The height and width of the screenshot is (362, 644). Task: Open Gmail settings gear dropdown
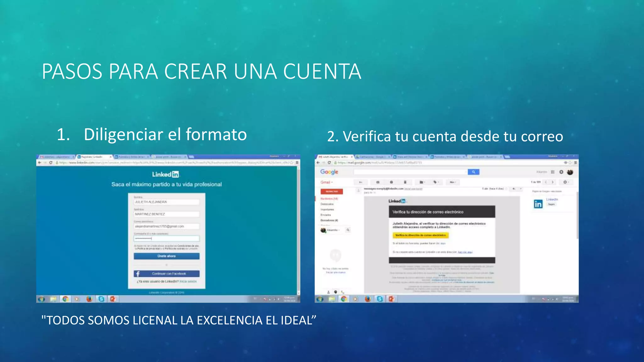[566, 182]
